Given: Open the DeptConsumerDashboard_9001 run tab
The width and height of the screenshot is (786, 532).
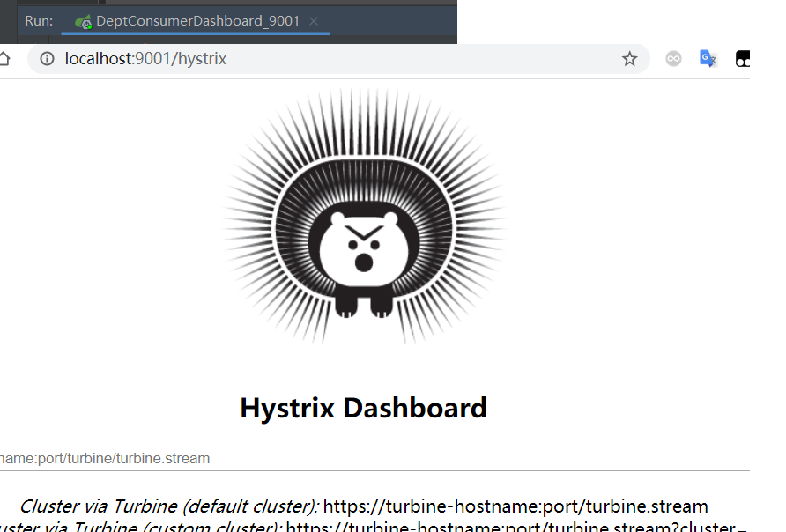Looking at the screenshot, I should pos(196,21).
